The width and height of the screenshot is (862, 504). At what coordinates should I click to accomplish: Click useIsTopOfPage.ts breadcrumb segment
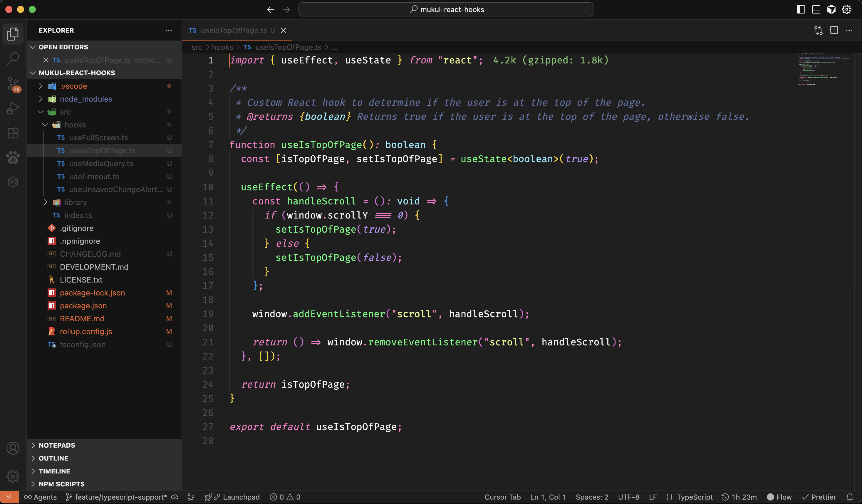pyautogui.click(x=283, y=47)
